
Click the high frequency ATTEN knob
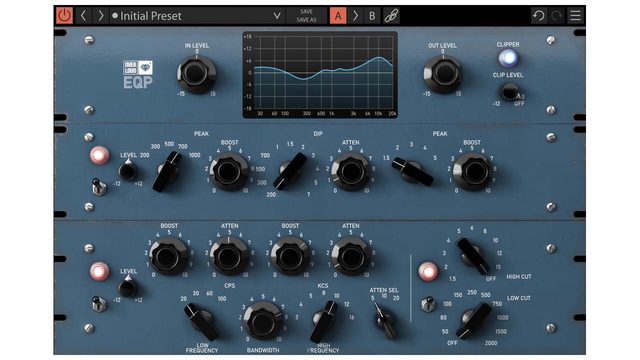pyautogui.click(x=351, y=256)
